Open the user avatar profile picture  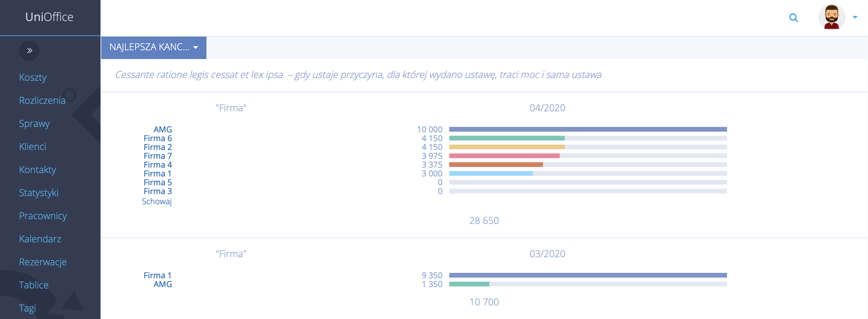(832, 17)
